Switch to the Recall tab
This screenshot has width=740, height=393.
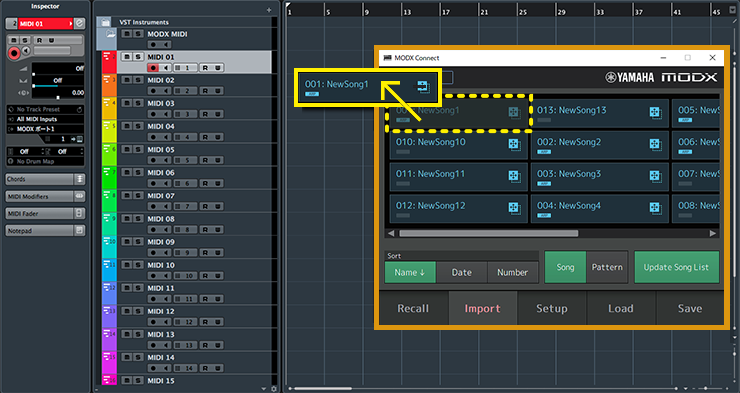(413, 309)
